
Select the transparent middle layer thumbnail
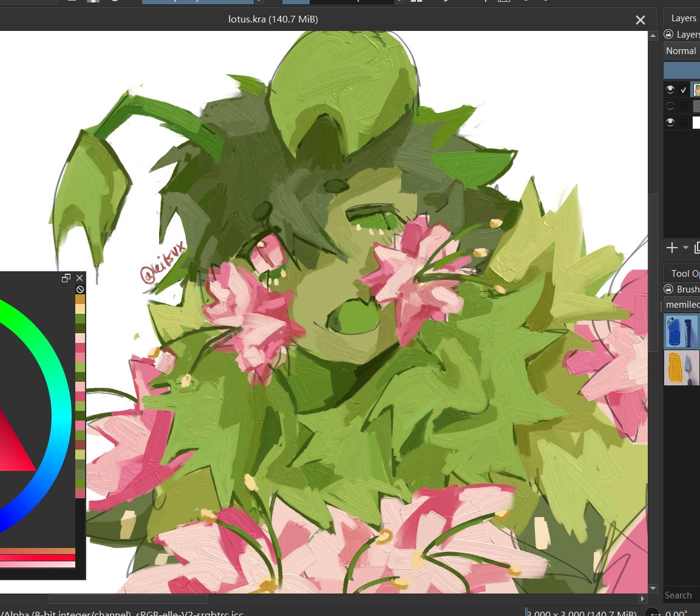click(x=696, y=106)
